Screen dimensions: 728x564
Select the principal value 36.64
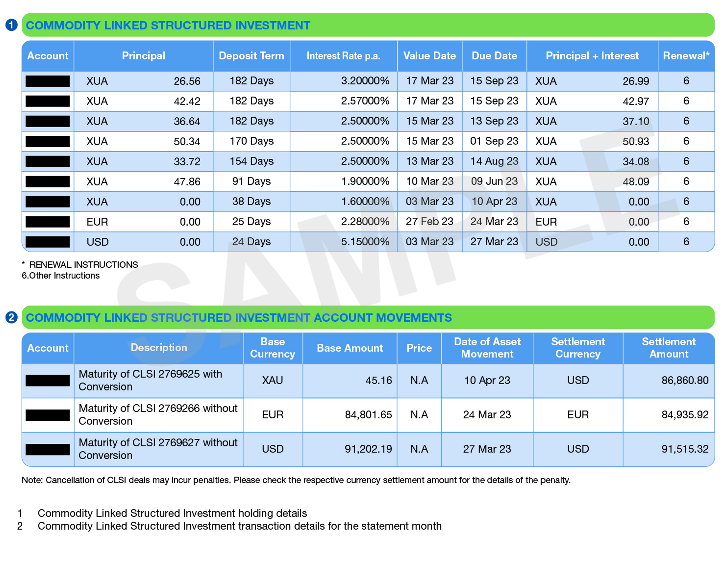pos(187,121)
